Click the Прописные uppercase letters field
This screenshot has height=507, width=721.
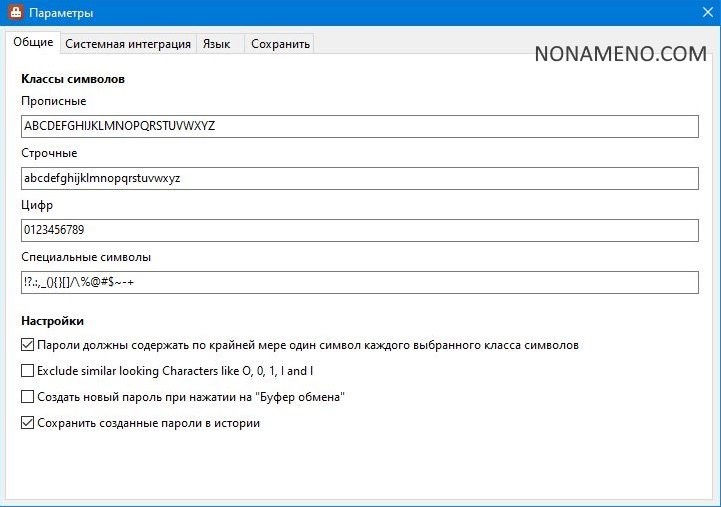click(359, 126)
